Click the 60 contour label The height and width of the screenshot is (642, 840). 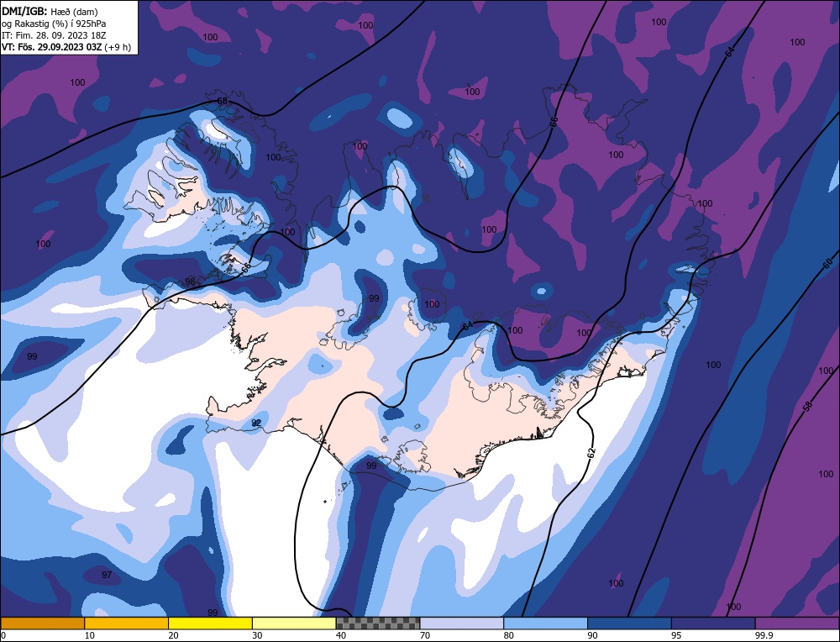[827, 263]
